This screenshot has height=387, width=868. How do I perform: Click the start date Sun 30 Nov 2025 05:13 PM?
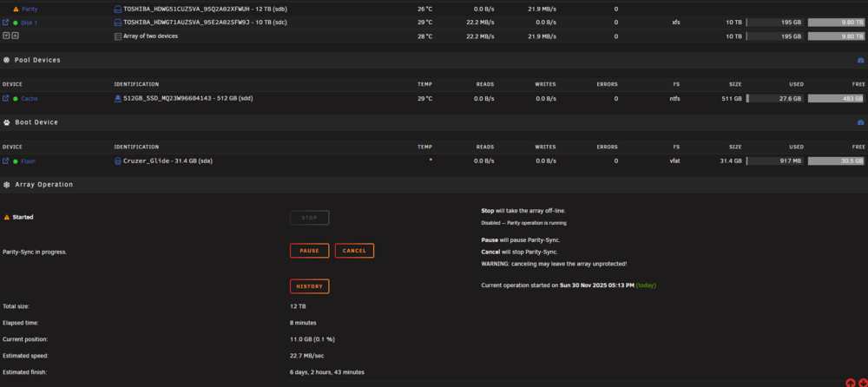(597, 285)
